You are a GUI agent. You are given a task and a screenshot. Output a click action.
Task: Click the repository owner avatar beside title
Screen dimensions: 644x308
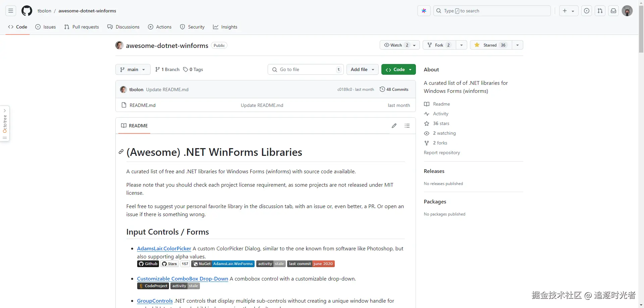119,45
